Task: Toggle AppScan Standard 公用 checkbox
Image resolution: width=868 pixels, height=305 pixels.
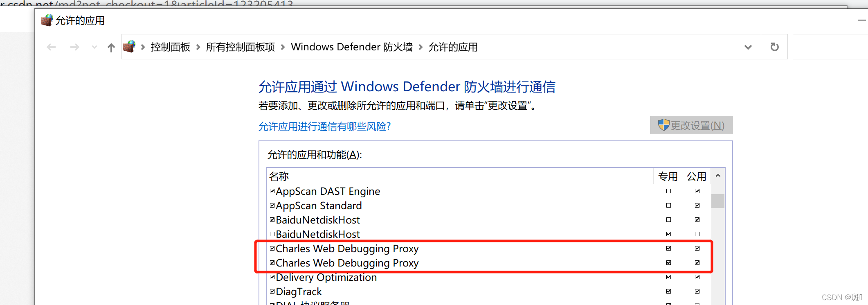Action: click(x=697, y=205)
